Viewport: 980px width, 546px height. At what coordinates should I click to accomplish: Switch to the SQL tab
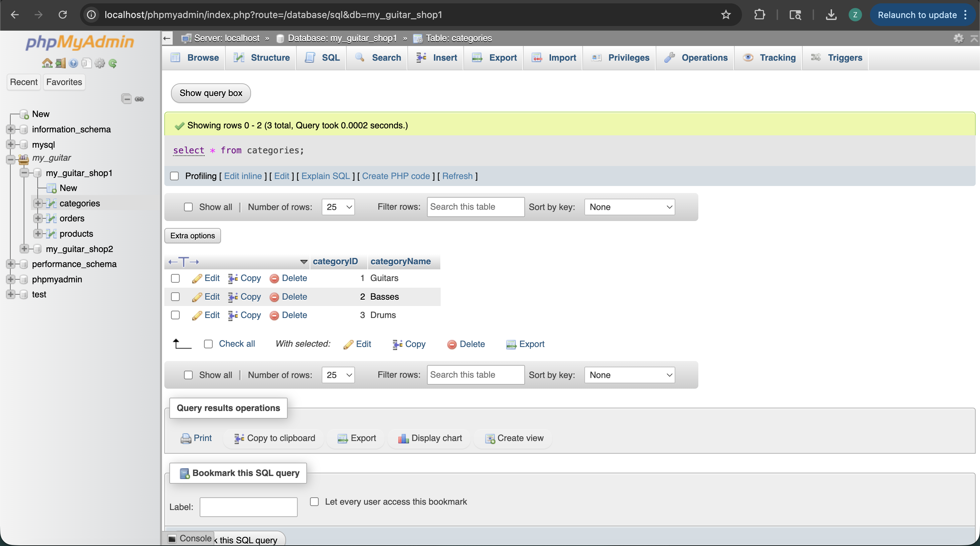pos(322,57)
